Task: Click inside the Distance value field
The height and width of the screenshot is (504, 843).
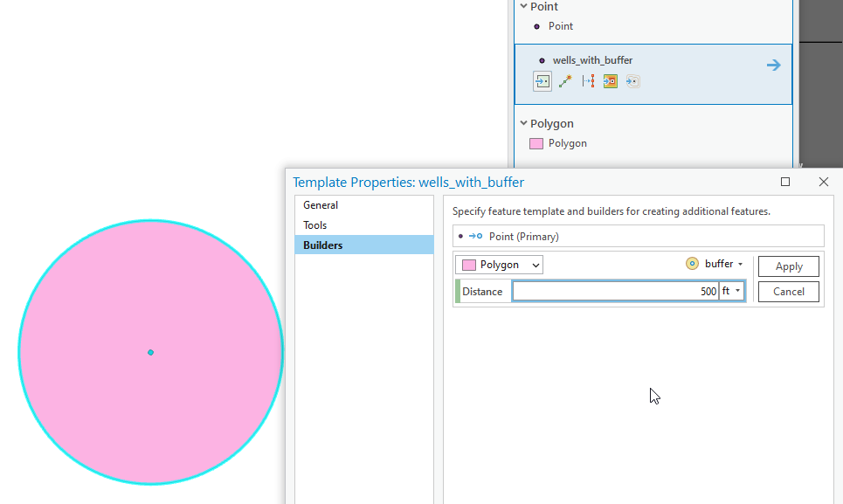Action: point(629,291)
